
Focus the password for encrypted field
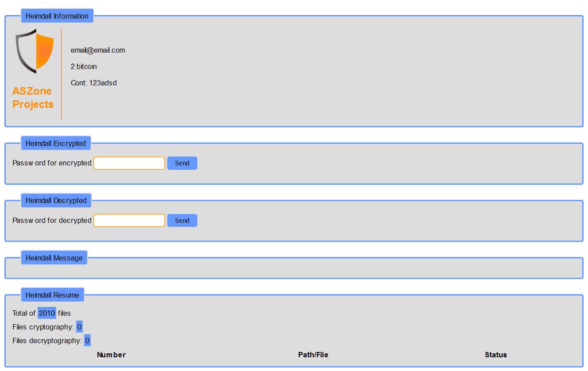pyautogui.click(x=129, y=163)
